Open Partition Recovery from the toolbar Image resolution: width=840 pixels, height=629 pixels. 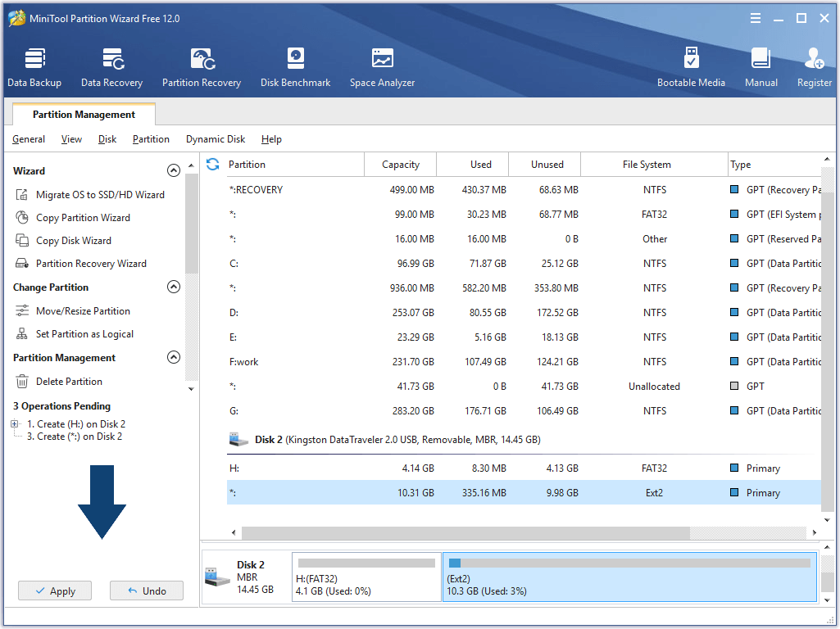click(202, 67)
